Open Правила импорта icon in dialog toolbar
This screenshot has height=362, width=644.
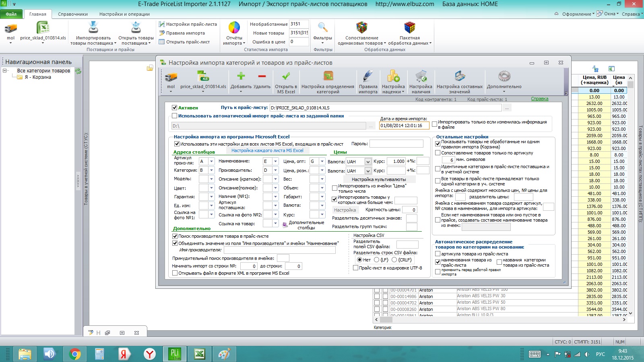(368, 76)
